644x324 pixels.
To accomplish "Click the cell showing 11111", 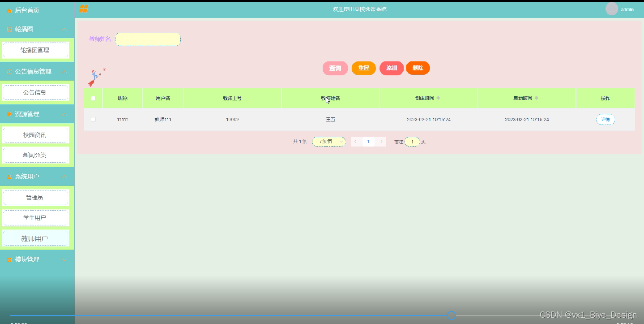I will 123,120.
